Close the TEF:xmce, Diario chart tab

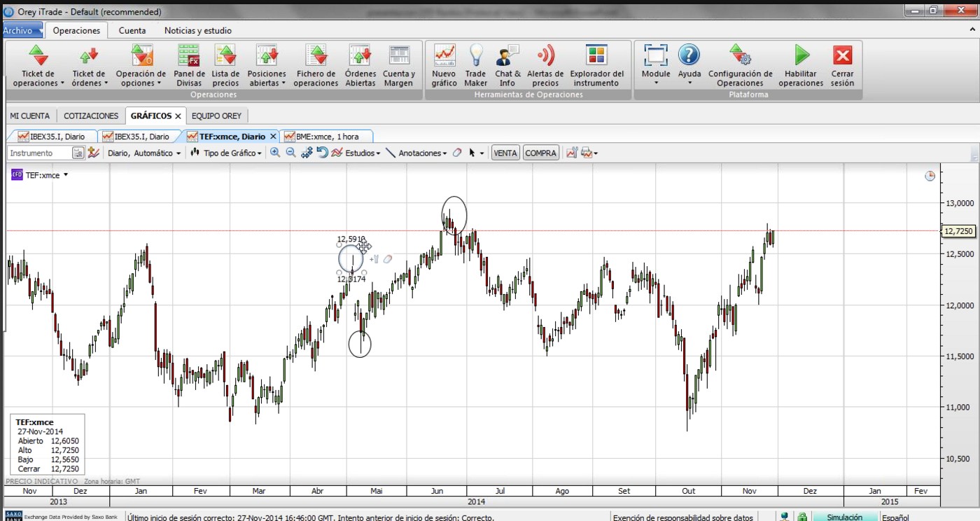(274, 137)
